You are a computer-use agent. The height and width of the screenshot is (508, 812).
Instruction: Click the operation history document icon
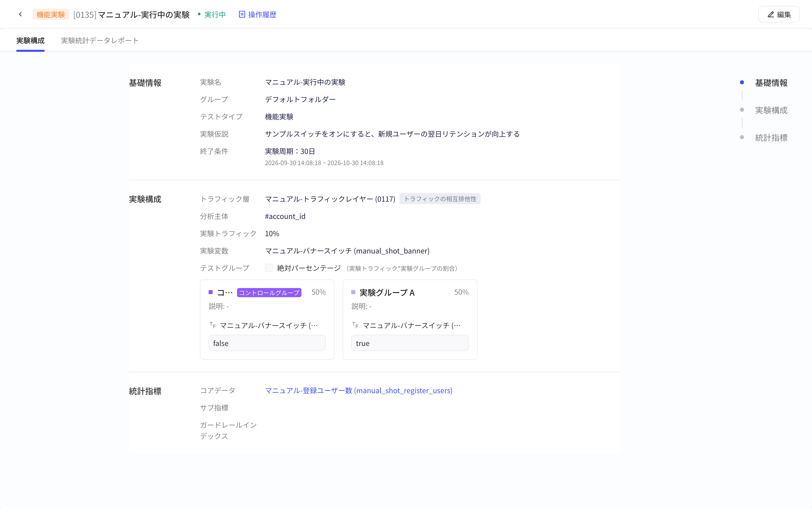click(x=242, y=14)
